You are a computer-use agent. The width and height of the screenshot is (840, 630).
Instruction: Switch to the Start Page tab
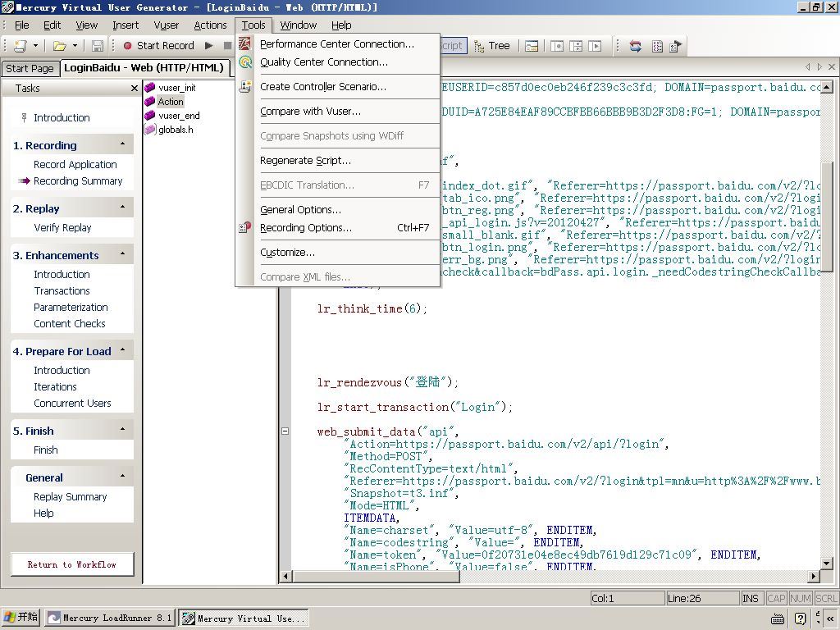[x=30, y=69]
